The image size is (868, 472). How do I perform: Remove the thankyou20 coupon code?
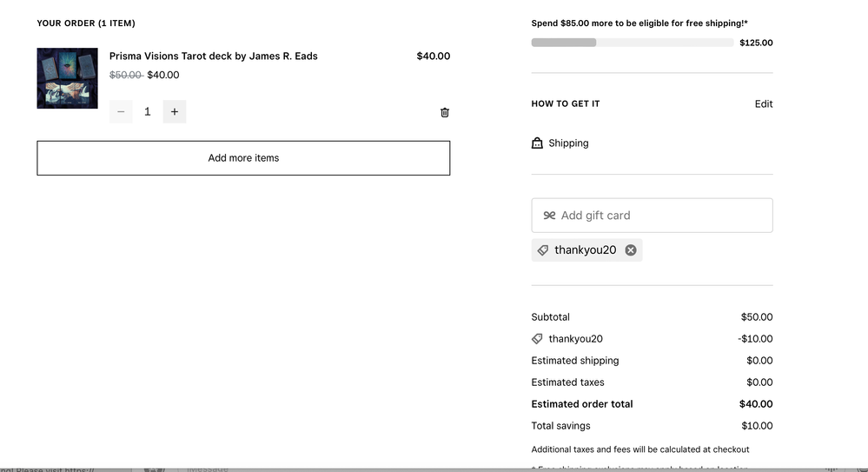point(631,250)
